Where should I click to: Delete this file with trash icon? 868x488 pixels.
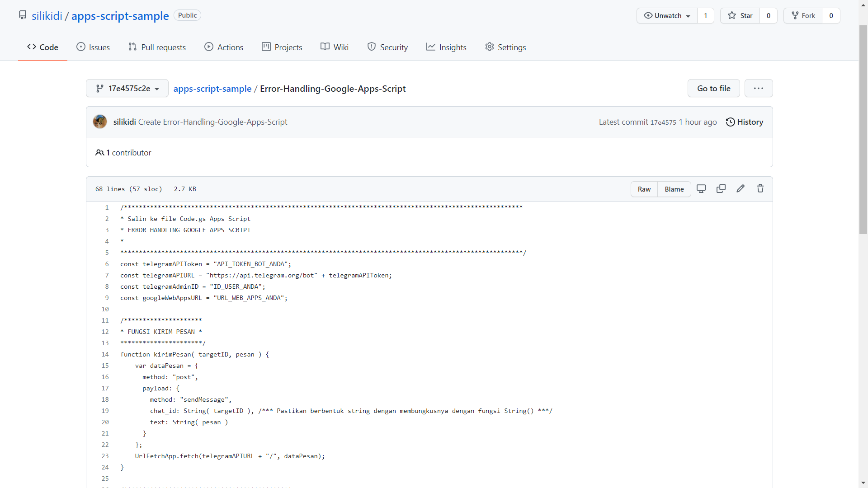click(x=760, y=189)
